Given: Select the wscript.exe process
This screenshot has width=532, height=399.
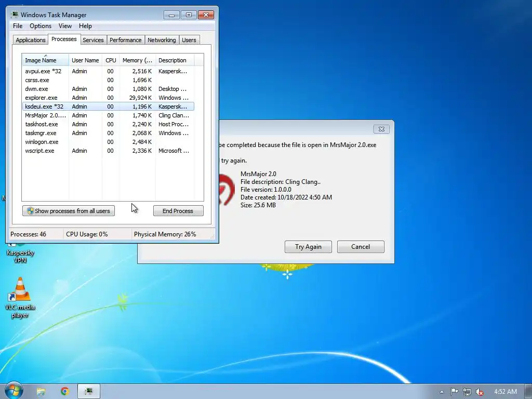Looking at the screenshot, I should pyautogui.click(x=108, y=151).
